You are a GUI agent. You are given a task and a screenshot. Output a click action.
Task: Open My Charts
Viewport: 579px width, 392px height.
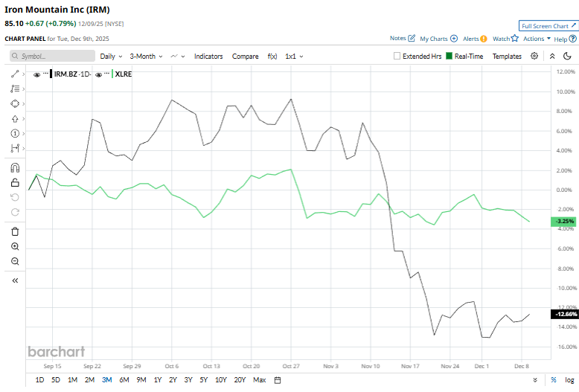[x=438, y=39]
